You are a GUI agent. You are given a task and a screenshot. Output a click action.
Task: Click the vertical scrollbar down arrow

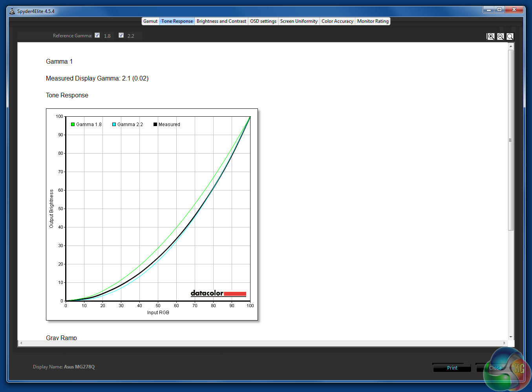511,337
